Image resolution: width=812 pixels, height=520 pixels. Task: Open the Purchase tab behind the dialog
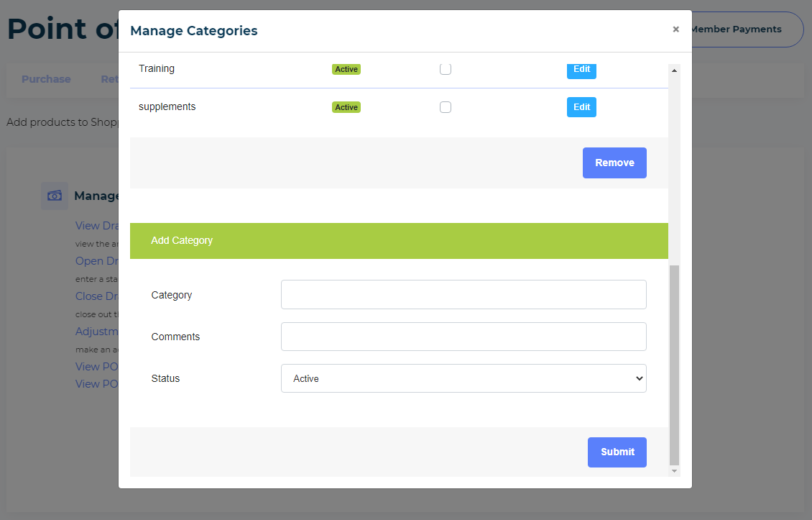[x=46, y=79]
